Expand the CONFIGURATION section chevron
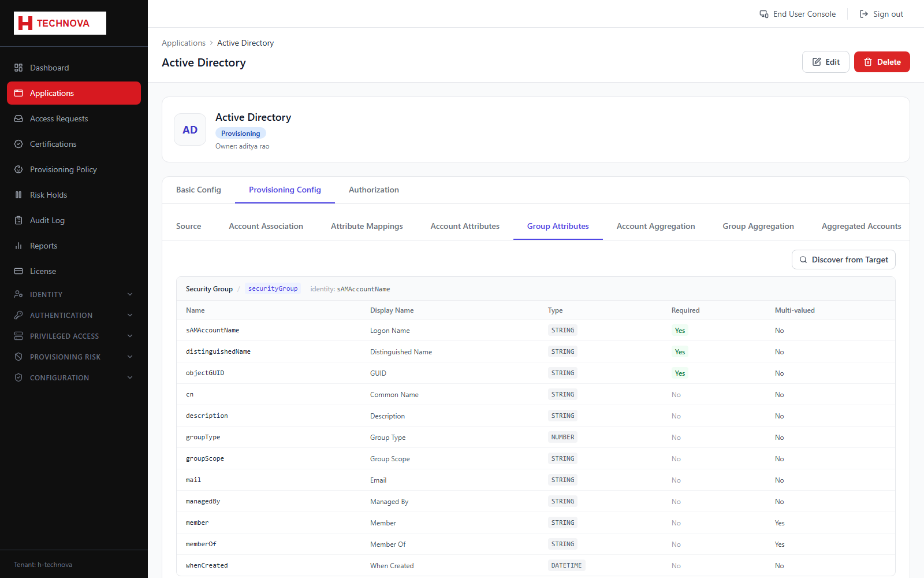Viewport: 924px width, 578px height. click(x=130, y=377)
